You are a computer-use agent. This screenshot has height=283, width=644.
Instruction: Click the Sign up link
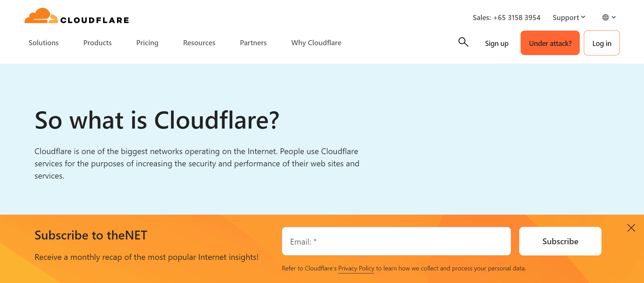[496, 44]
